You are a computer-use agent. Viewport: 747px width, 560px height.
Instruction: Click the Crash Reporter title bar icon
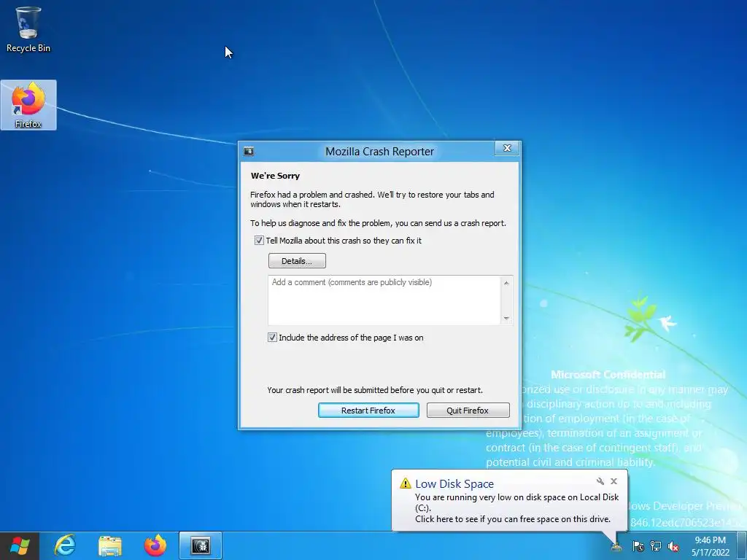[x=249, y=152]
